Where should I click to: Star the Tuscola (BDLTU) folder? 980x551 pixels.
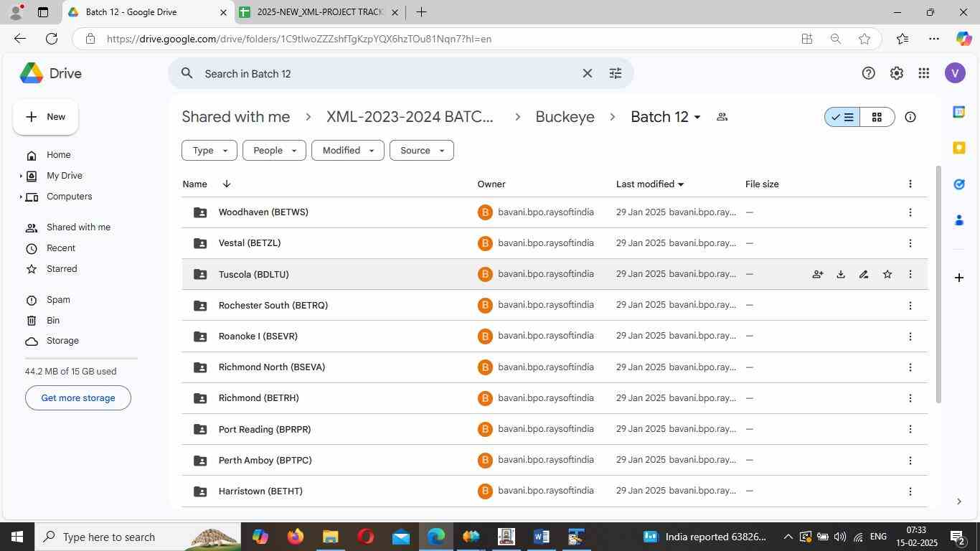click(887, 274)
